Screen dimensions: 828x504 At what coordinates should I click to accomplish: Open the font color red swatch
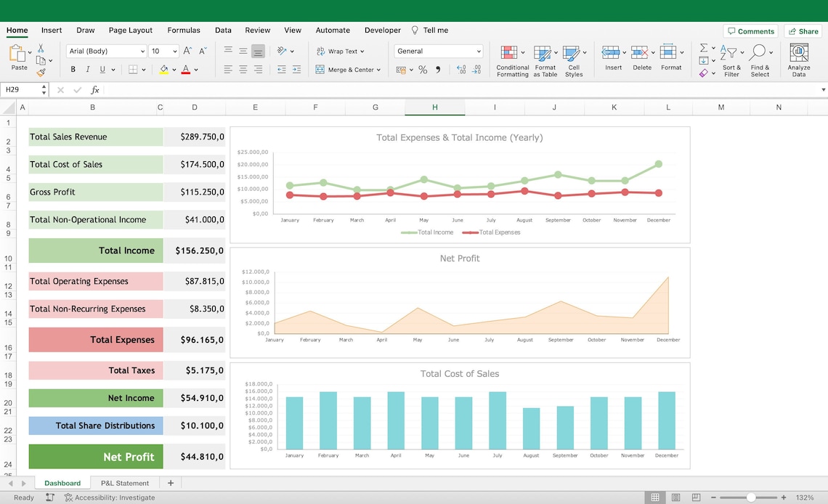pyautogui.click(x=185, y=70)
